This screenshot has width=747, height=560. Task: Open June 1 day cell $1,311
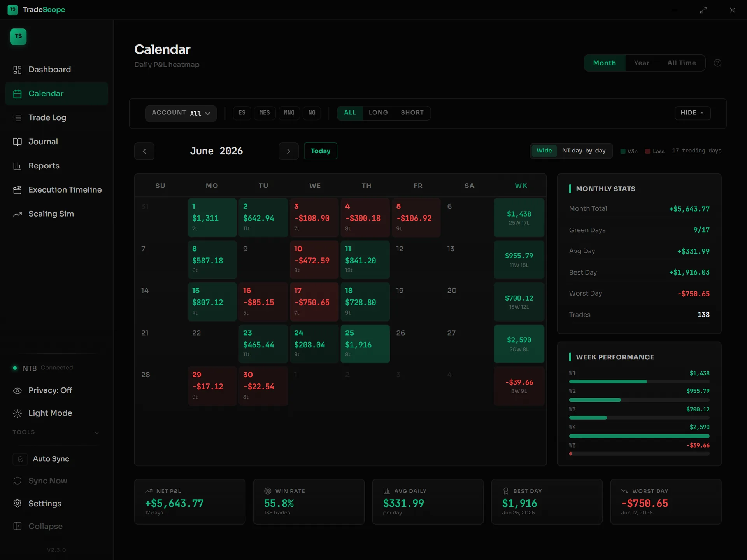click(212, 218)
